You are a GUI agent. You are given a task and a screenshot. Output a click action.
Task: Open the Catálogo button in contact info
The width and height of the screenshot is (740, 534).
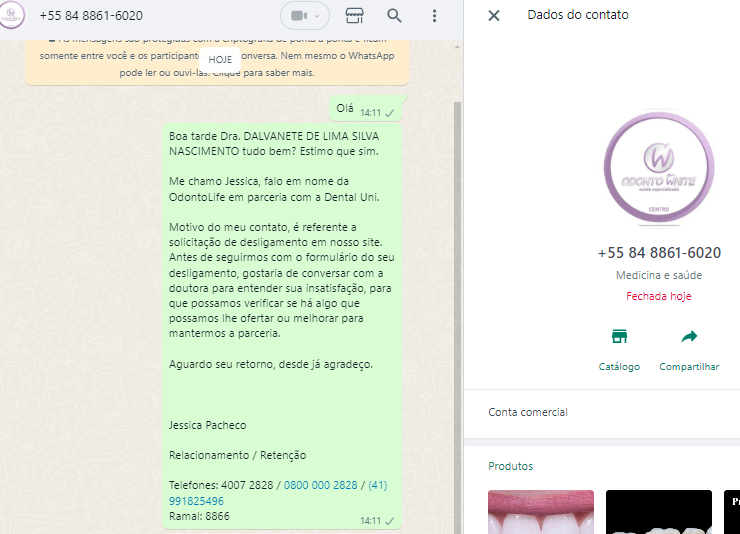tap(619, 350)
